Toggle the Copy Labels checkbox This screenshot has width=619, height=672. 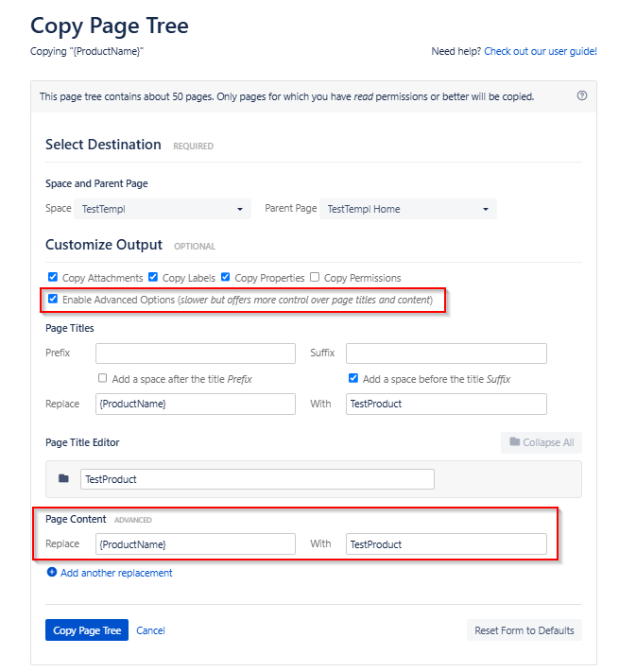tap(153, 277)
